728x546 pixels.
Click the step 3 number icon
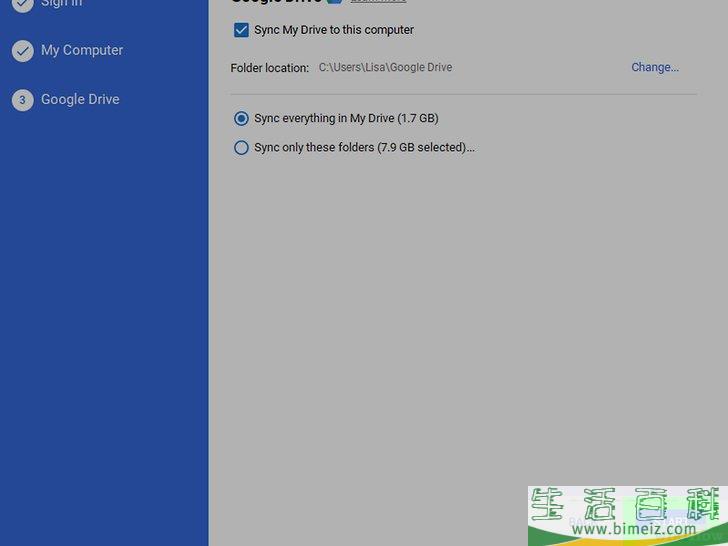tap(22, 100)
